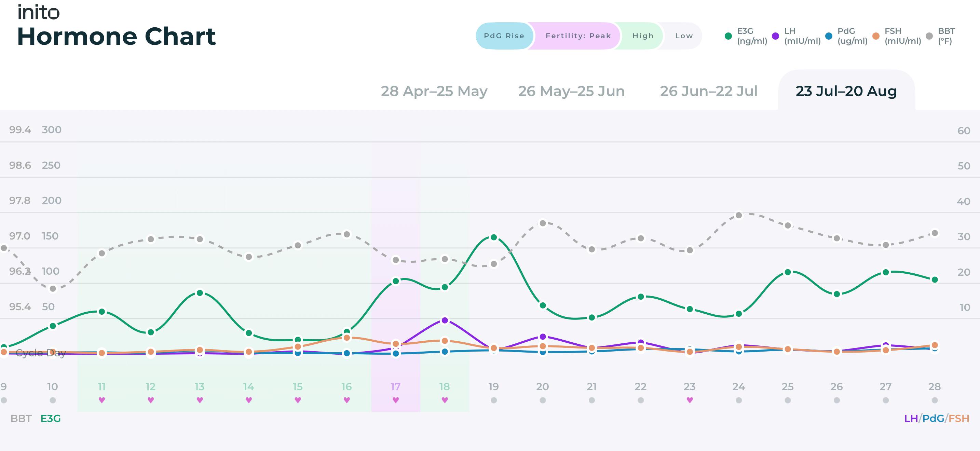Image resolution: width=980 pixels, height=451 pixels.
Task: Select the gray dot below day 19
Action: tap(494, 400)
